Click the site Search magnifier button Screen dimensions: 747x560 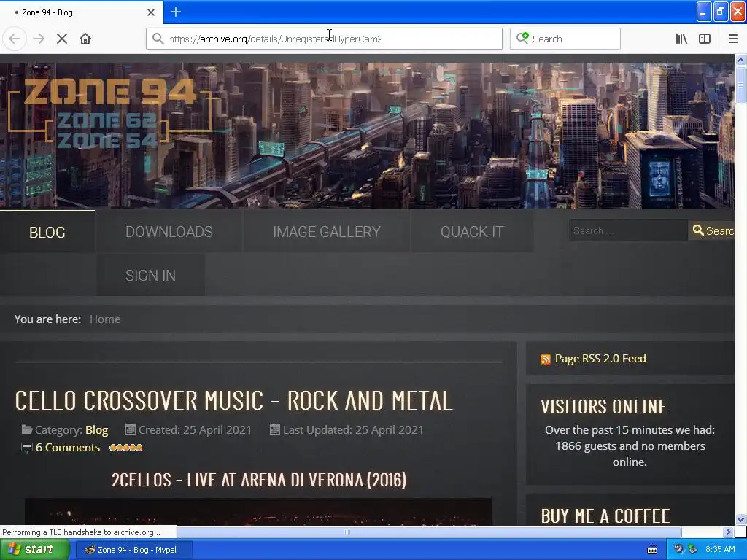[713, 230]
